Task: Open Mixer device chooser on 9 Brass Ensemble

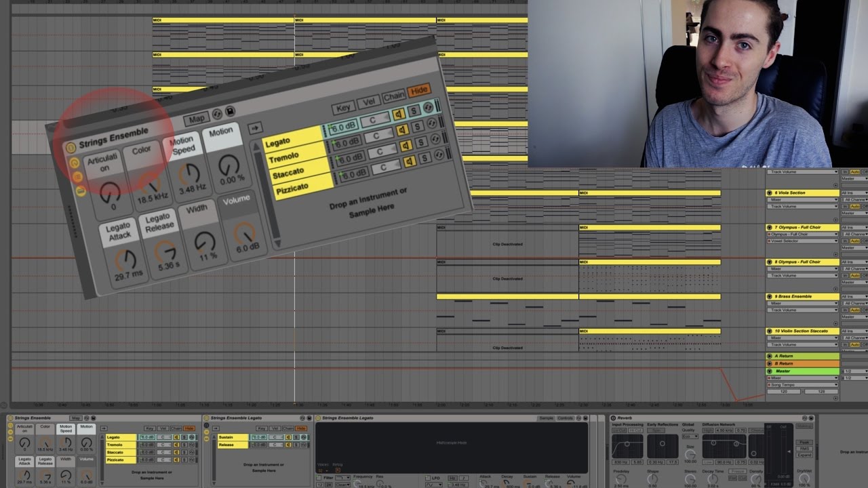Action: tap(803, 303)
